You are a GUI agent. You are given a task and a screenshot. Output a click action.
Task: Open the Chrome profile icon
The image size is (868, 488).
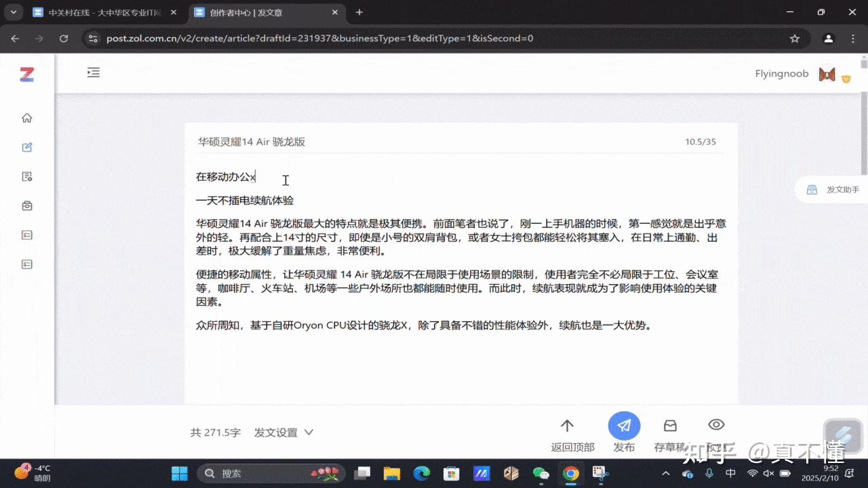point(828,39)
